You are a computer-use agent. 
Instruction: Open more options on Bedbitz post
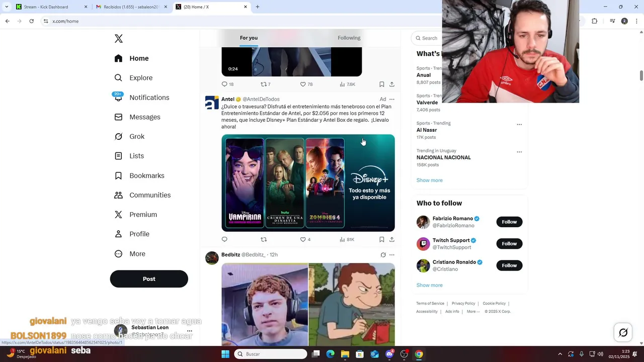392,255
